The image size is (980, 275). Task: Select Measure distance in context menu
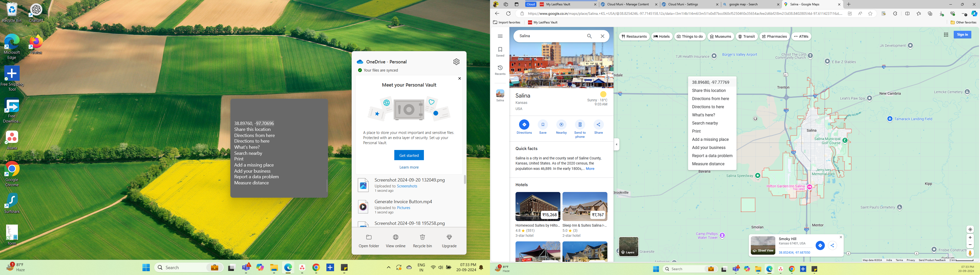point(708,164)
